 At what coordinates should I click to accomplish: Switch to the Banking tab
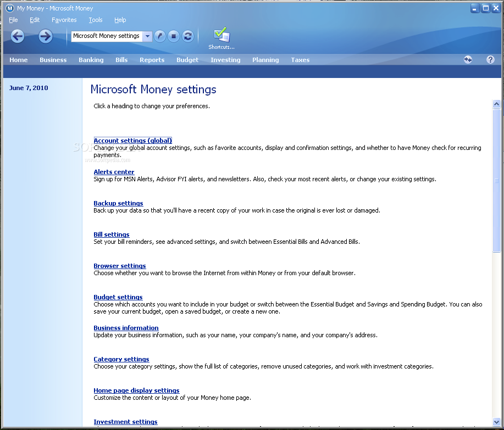coord(91,60)
